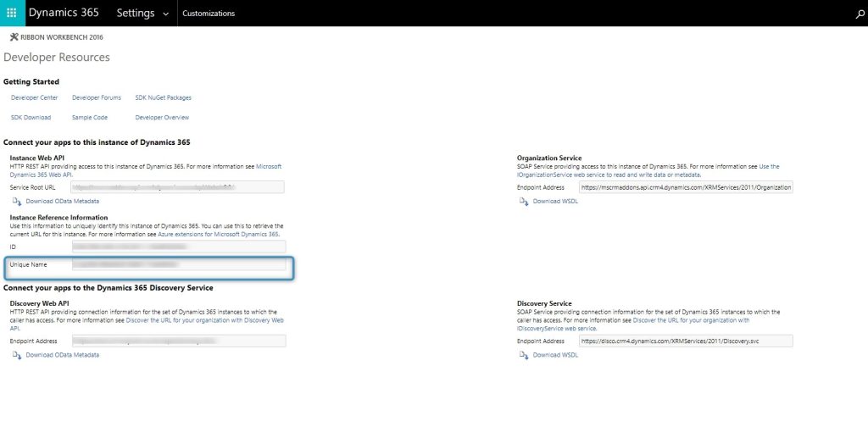Download WSDL for Organization Service

(555, 202)
